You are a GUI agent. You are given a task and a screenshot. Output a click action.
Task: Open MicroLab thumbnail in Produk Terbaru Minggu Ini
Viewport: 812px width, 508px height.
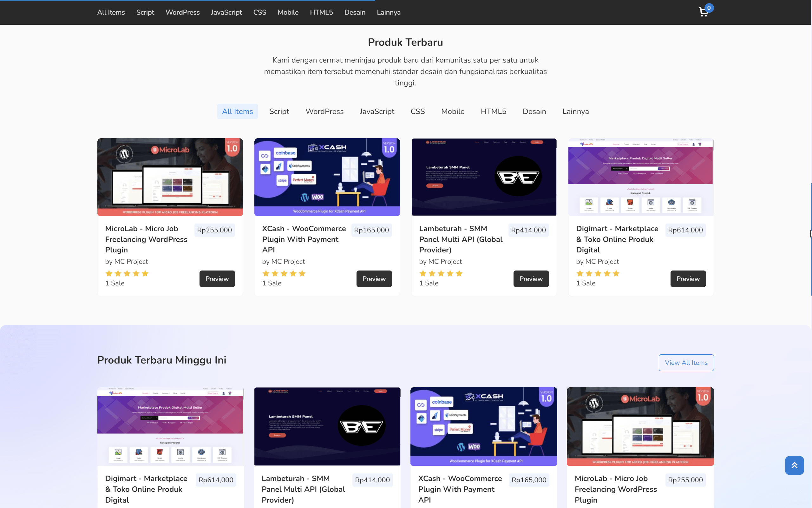640,426
